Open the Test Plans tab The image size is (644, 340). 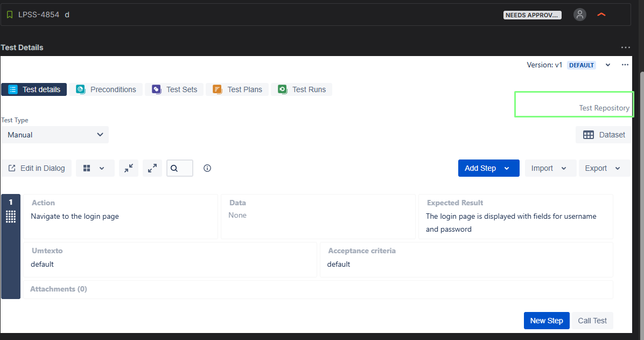[237, 89]
